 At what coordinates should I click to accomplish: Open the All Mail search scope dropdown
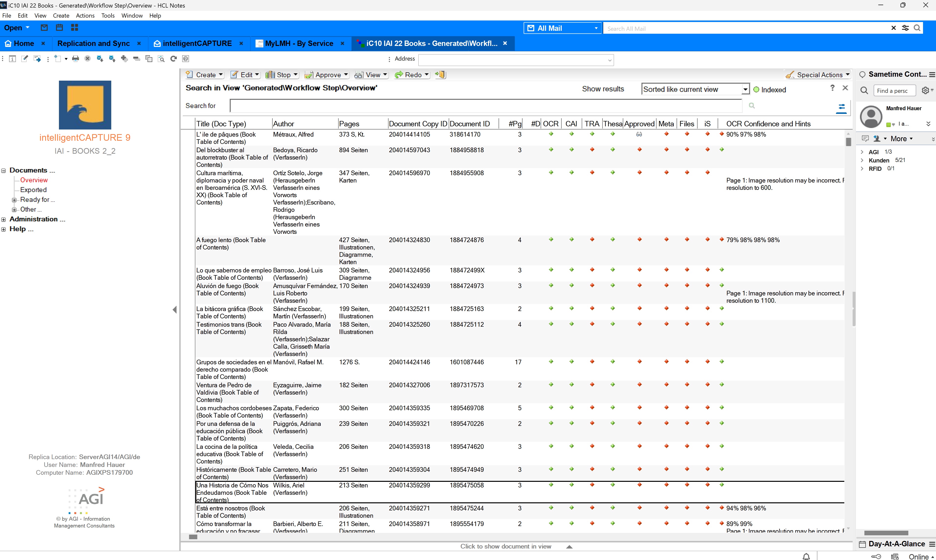(596, 28)
